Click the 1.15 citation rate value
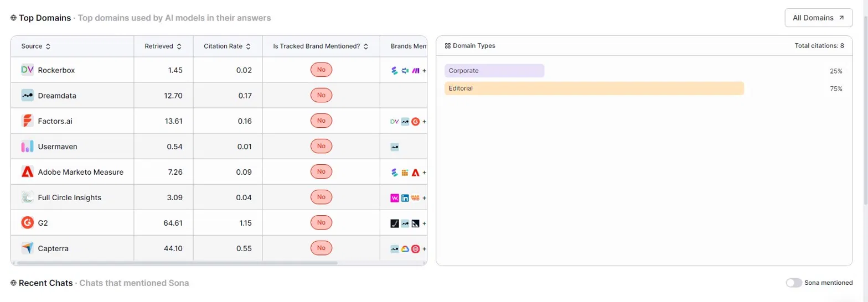868x302 pixels. pos(244,223)
